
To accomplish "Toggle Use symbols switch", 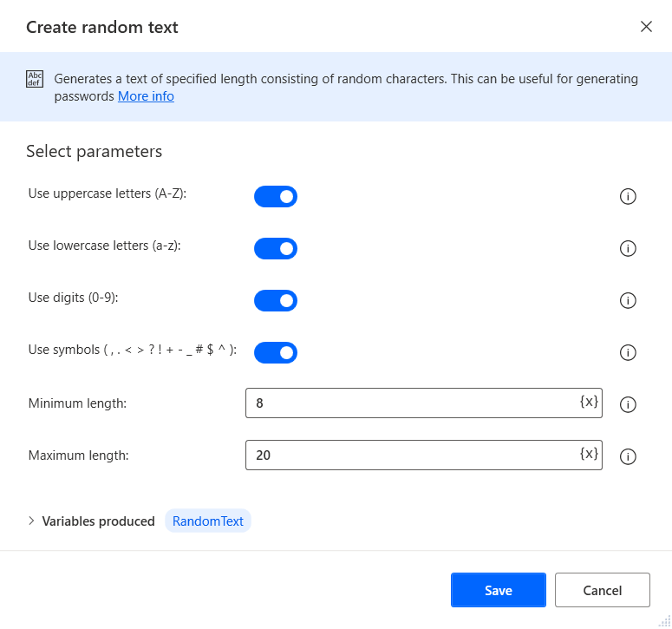I will pyautogui.click(x=276, y=352).
